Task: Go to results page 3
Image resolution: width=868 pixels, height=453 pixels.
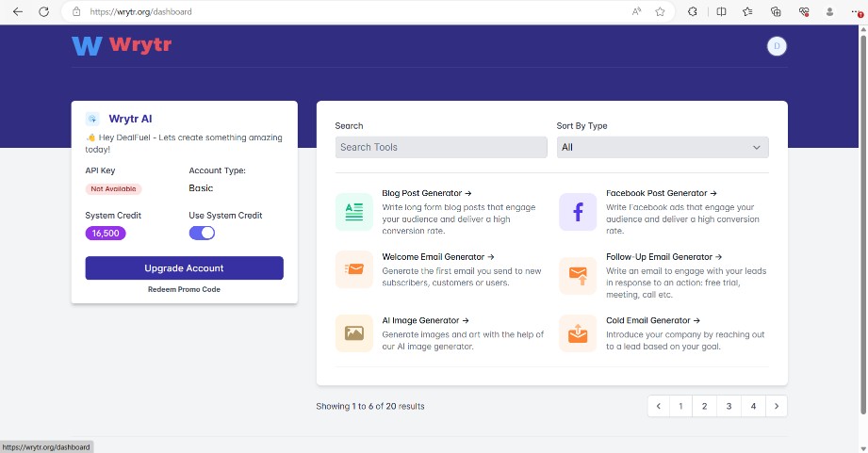Action: (729, 406)
